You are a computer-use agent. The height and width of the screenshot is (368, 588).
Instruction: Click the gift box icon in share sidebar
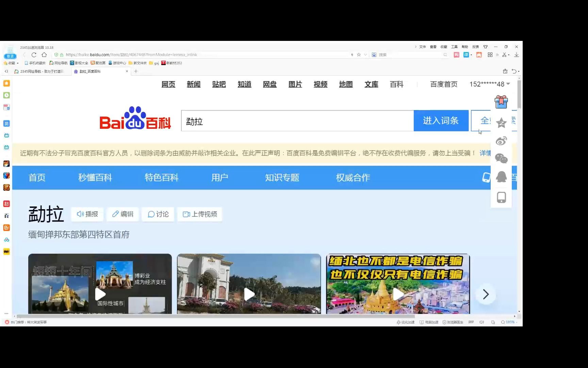[x=501, y=102]
